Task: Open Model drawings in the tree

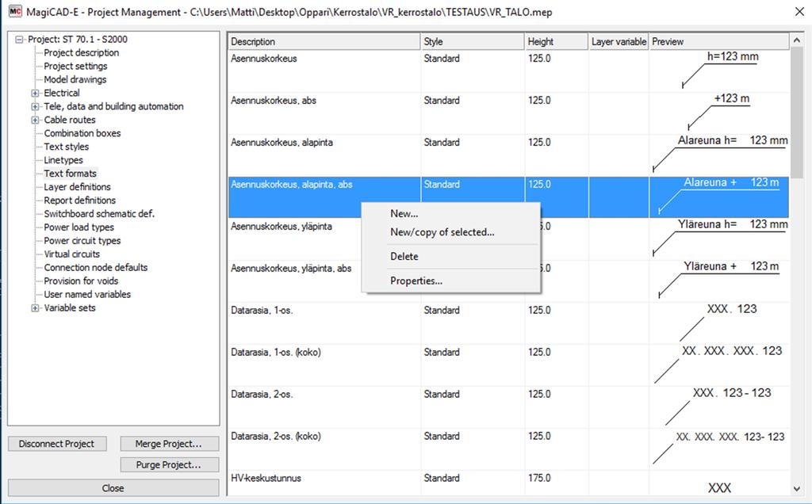Action: [75, 80]
